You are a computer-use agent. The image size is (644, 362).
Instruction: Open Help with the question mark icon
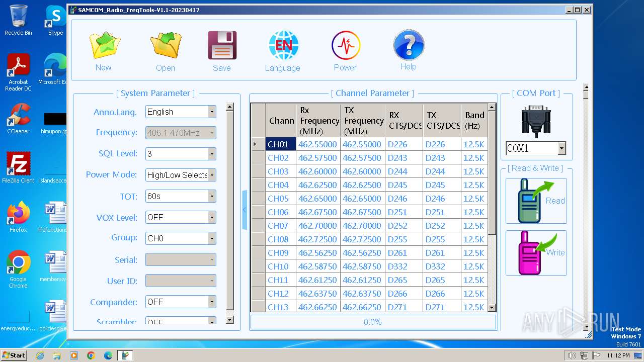coord(408,45)
